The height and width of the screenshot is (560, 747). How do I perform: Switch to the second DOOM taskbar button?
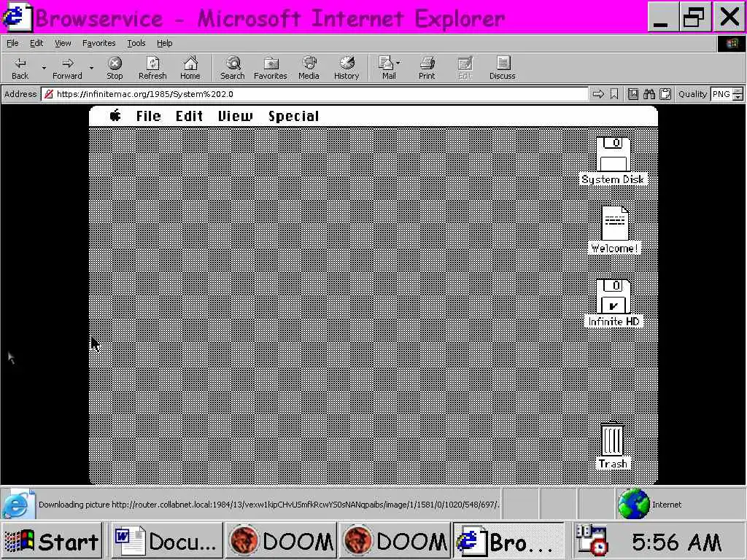(395, 542)
